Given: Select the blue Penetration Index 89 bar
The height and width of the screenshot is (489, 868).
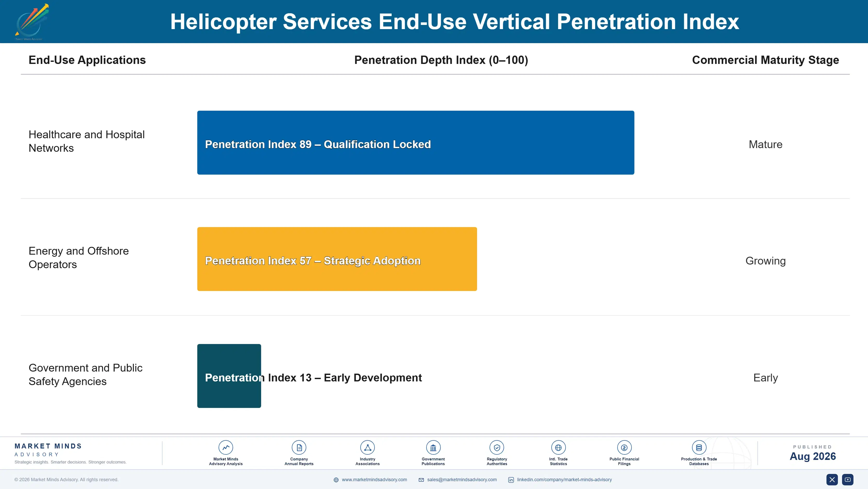Looking at the screenshot, I should point(416,143).
